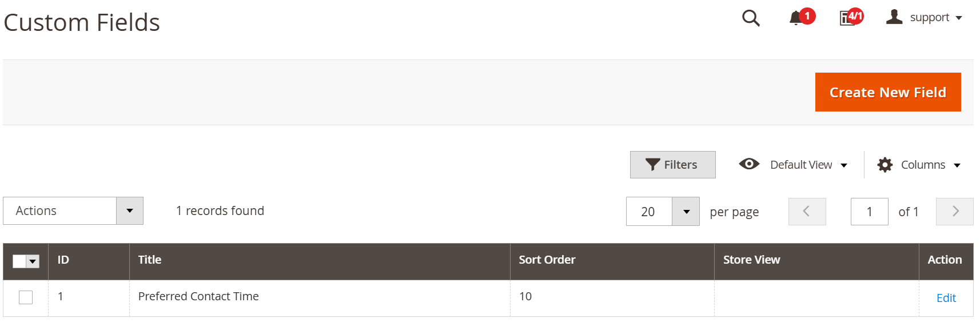Sort the table by Sort Order column
Image resolution: width=980 pixels, height=326 pixels.
pos(547,260)
